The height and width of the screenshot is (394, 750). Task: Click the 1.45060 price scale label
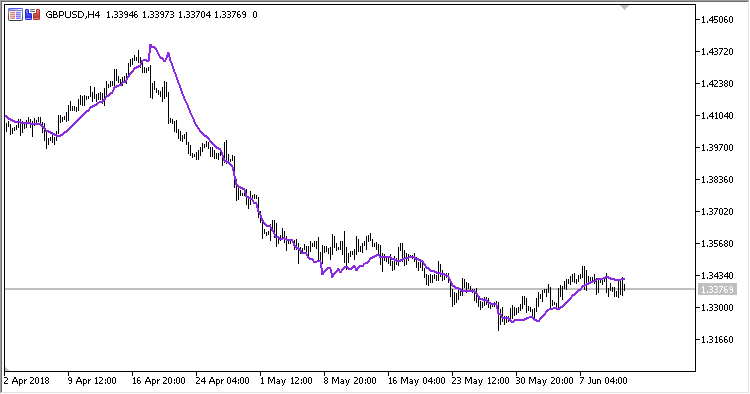point(717,20)
